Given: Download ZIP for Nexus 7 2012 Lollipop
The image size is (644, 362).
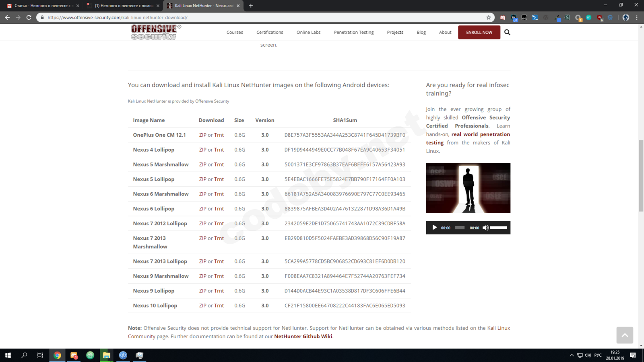Looking at the screenshot, I should tap(202, 224).
